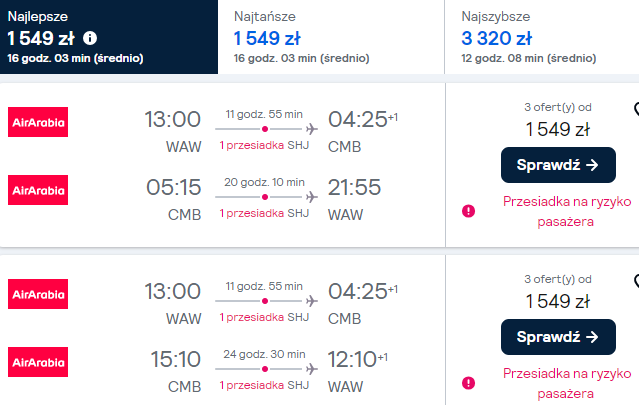Click the info icon beside the Najlepsze price
This screenshot has height=405, width=639.
point(91,38)
